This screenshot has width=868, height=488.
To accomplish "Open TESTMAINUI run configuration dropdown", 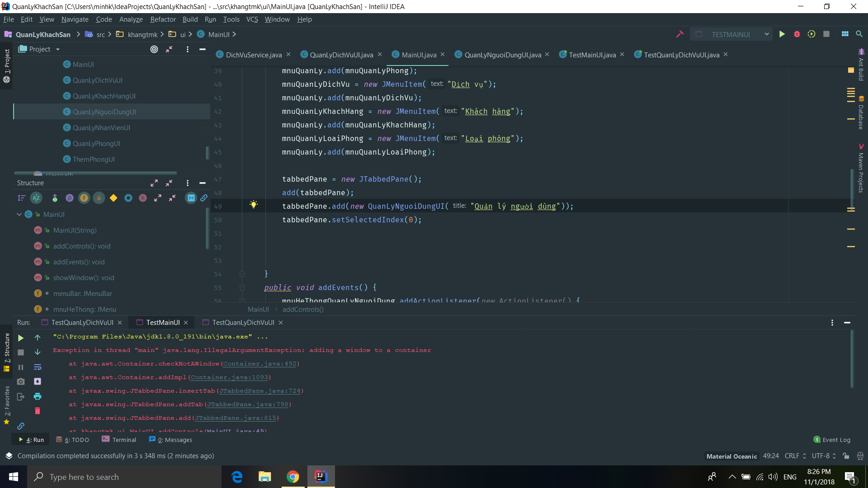I will tap(767, 34).
